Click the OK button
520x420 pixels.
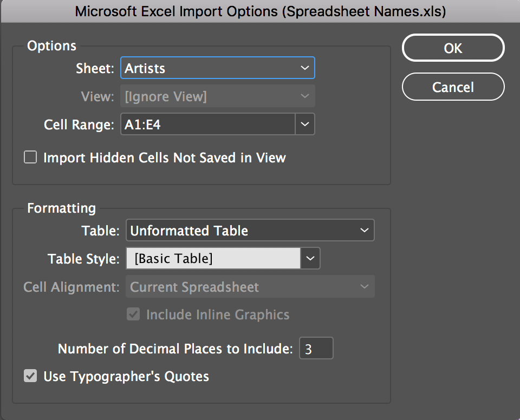(x=453, y=48)
